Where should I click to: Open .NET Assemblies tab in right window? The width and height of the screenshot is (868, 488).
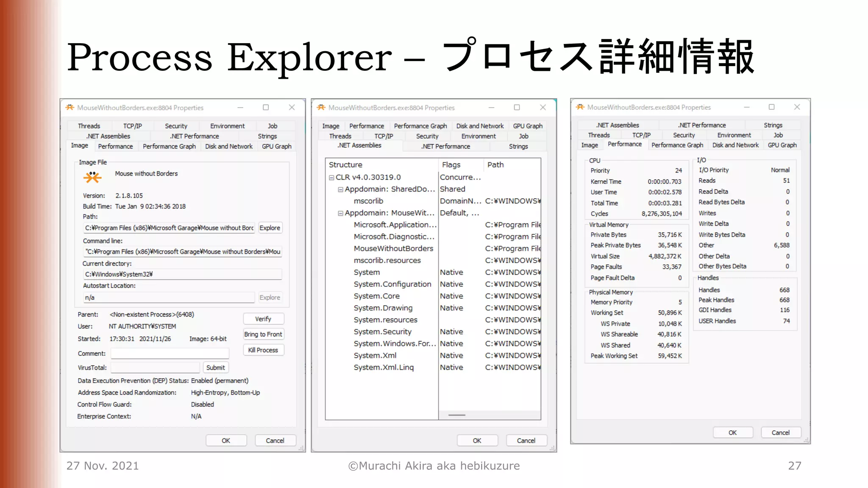618,125
